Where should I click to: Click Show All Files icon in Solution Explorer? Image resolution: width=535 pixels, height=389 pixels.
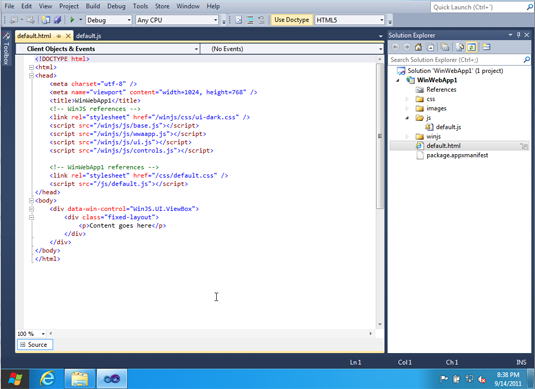(x=445, y=47)
